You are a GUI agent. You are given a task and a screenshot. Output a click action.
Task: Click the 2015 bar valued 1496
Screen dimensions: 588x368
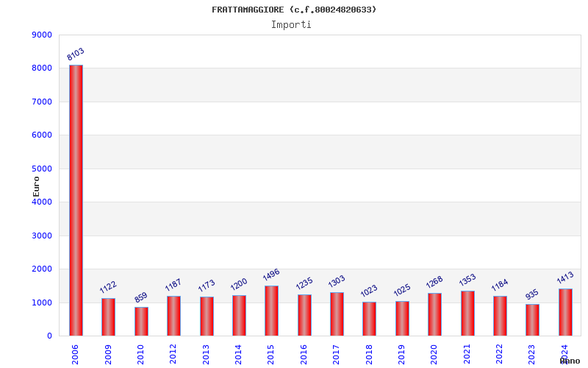[271, 311]
